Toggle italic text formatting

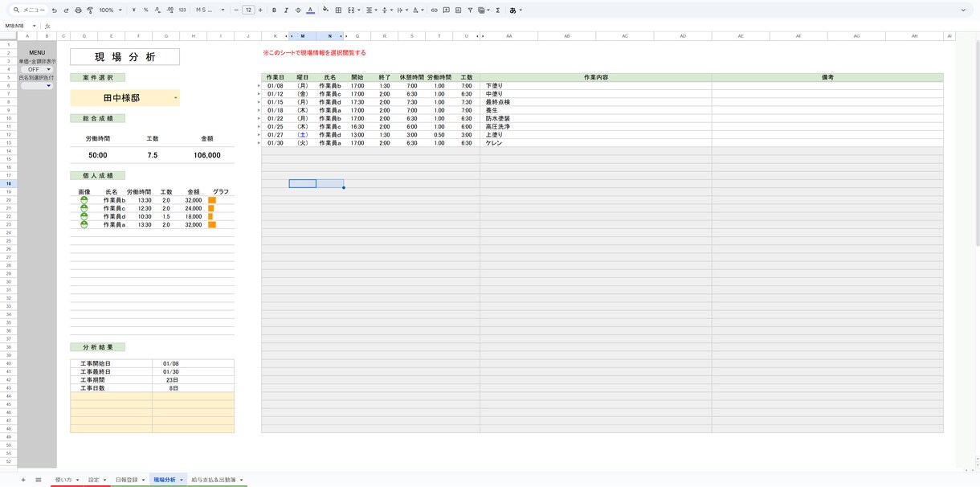click(286, 10)
